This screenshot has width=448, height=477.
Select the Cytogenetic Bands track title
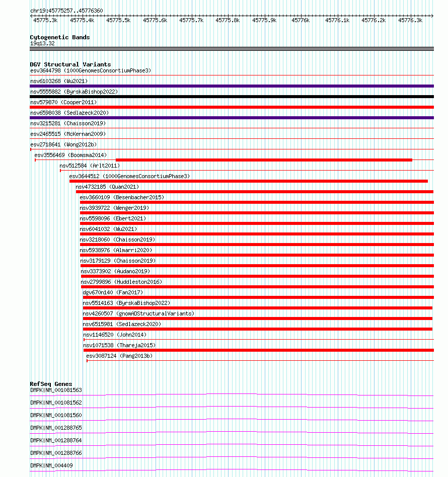[x=60, y=37]
